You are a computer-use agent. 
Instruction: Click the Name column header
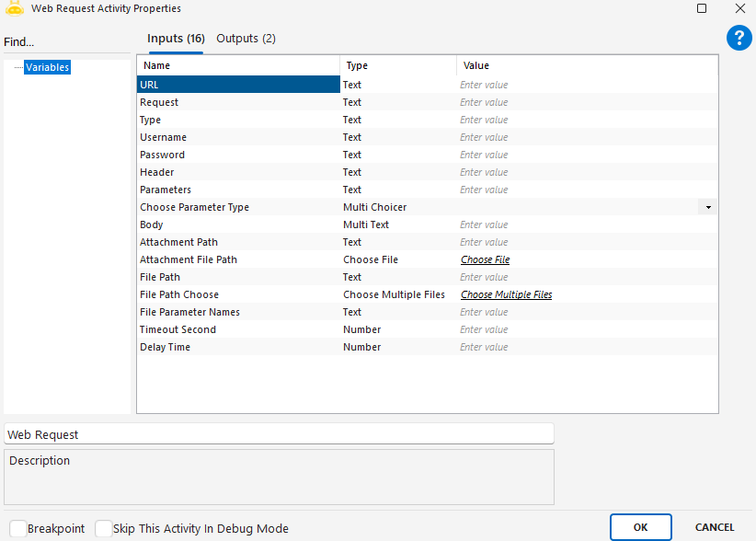237,65
